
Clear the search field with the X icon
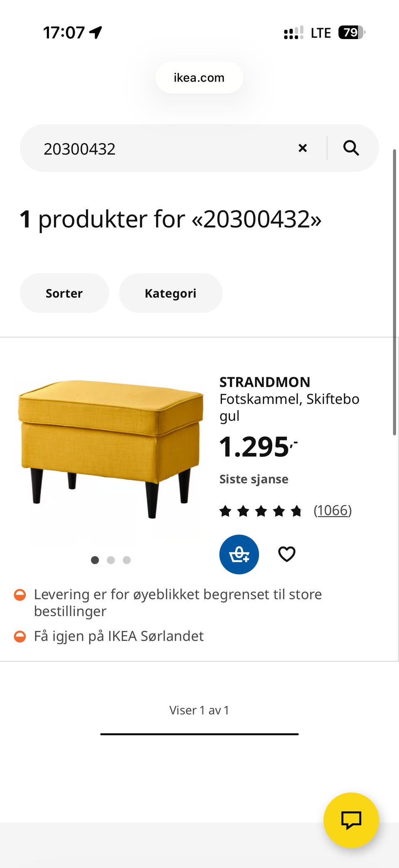303,148
